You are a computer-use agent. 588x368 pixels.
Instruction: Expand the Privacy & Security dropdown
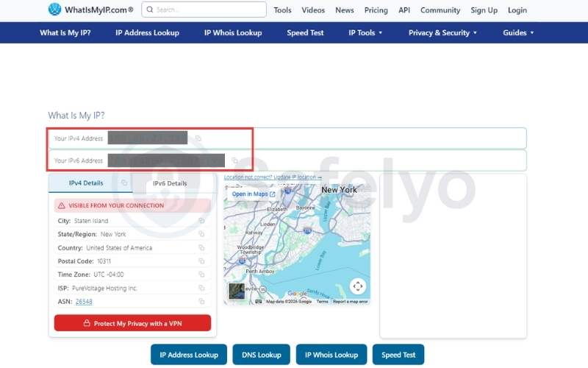(442, 32)
